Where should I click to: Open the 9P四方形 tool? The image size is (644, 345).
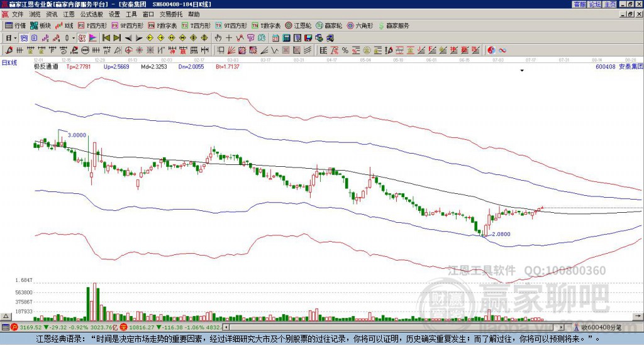coord(127,25)
